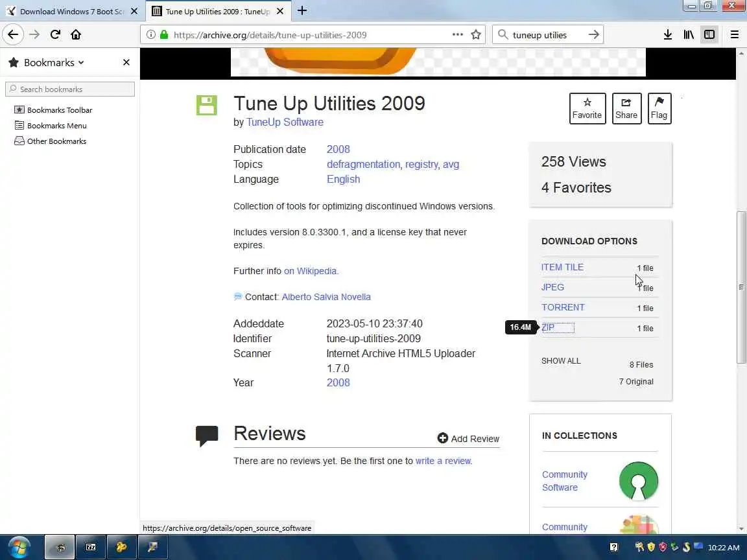
Task: Open the Library menu icon
Action: pos(689,34)
